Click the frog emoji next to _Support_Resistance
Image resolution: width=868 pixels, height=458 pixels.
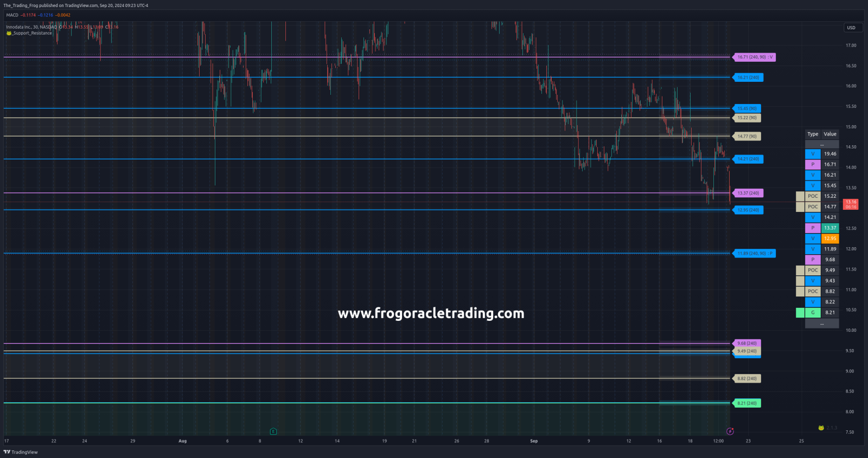tap(9, 33)
